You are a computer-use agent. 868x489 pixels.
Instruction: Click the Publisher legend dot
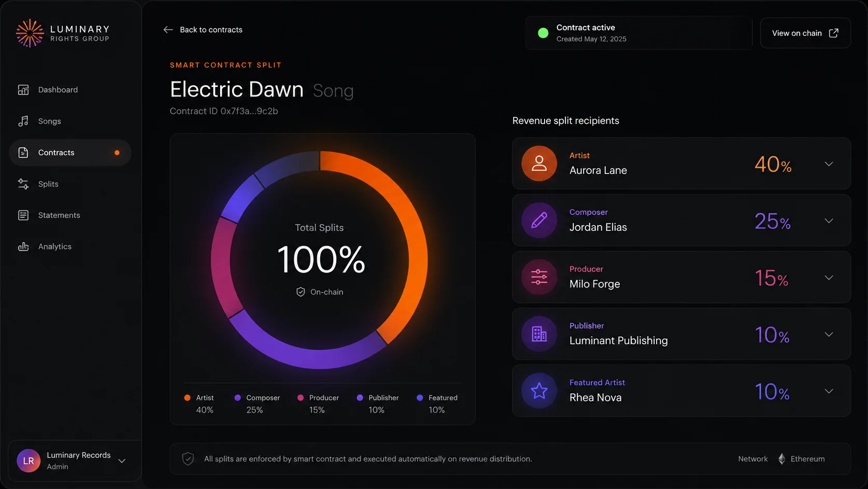point(360,398)
